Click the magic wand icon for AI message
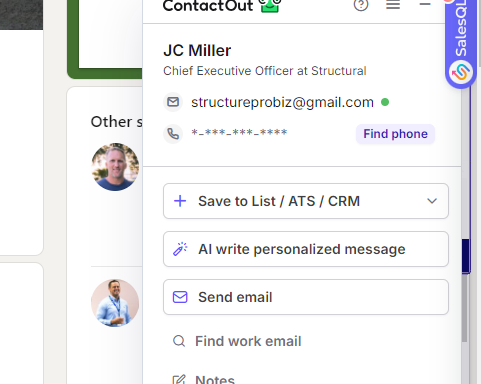481x384 pixels. pos(180,249)
